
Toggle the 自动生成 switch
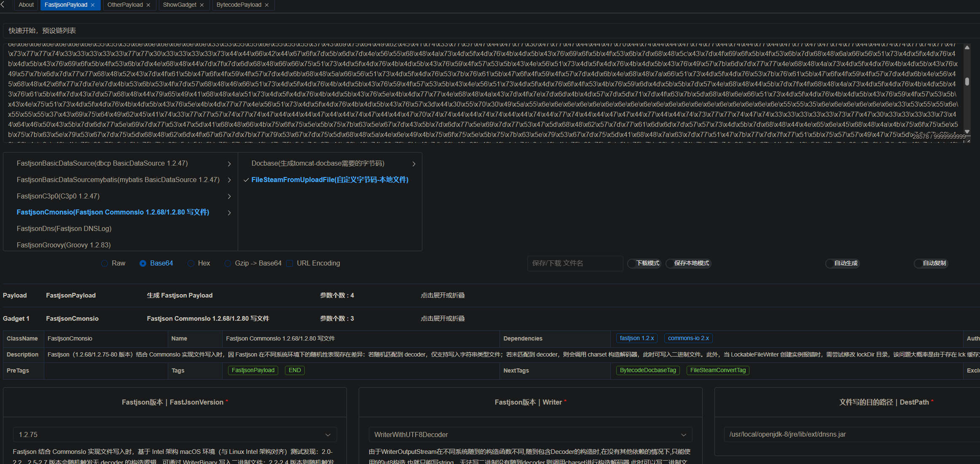coord(842,263)
